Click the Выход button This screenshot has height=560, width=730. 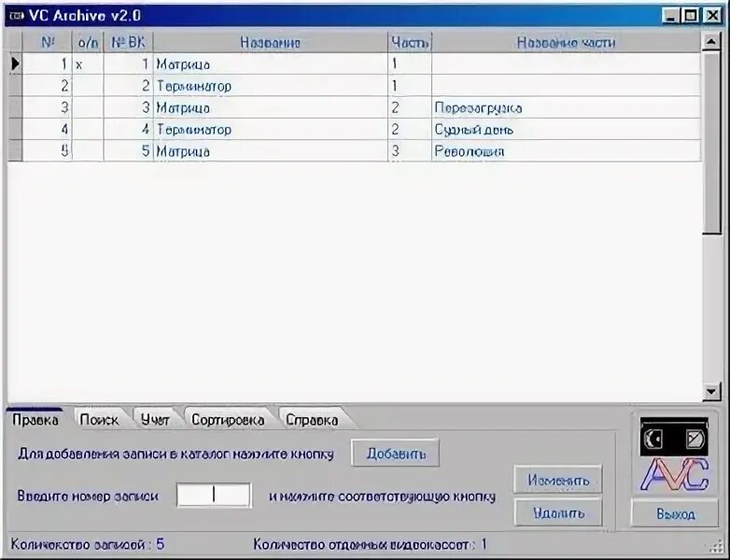pyautogui.click(x=676, y=513)
